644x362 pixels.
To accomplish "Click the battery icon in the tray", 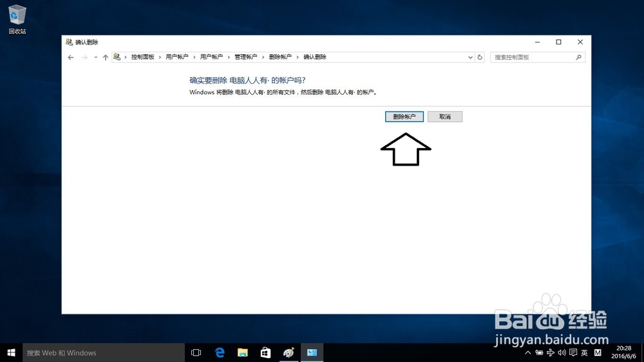I will click(x=539, y=352).
